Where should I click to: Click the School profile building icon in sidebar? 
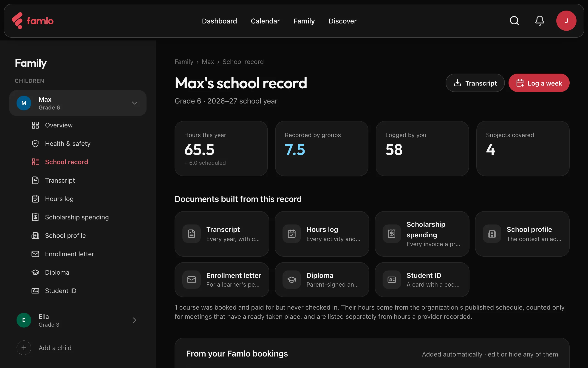click(35, 236)
